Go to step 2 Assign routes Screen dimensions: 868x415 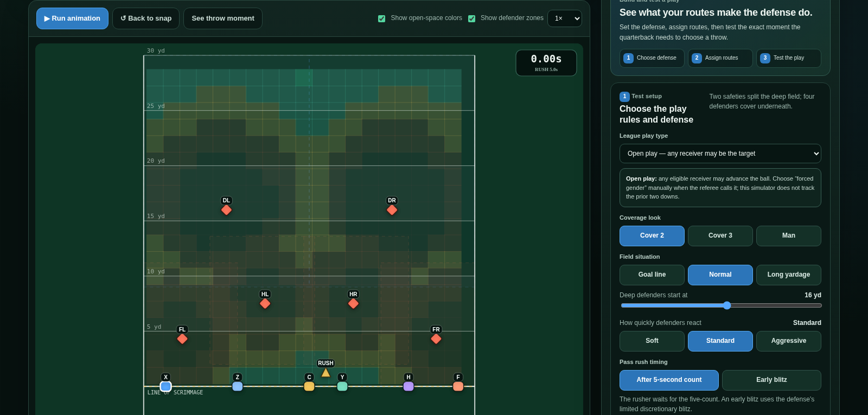(x=720, y=58)
